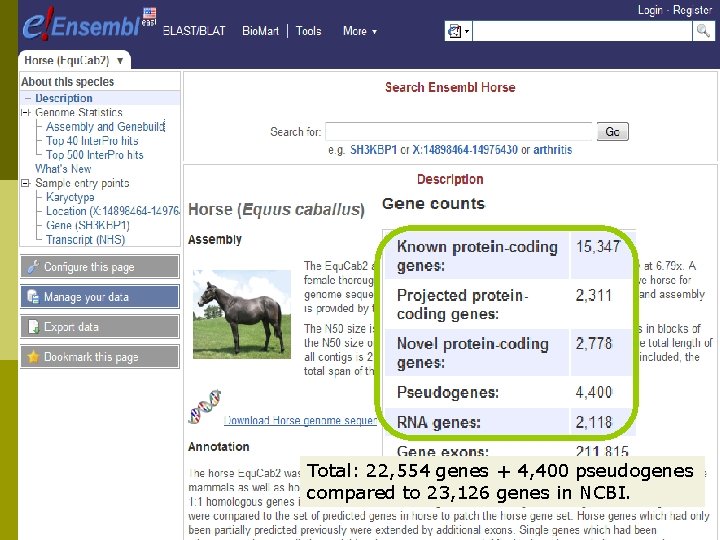Open Top 500 InterPro hits
This screenshot has height=540, width=720.
pos(95,155)
